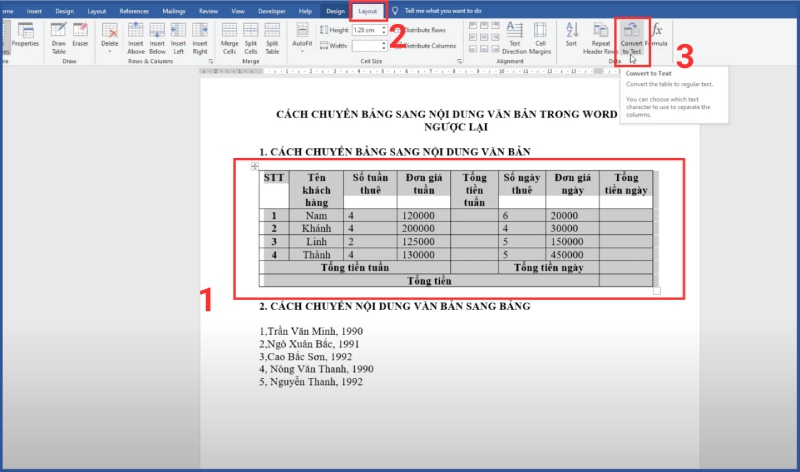Click Split Table
Image resolution: width=800 pixels, height=472 pixels.
point(272,38)
